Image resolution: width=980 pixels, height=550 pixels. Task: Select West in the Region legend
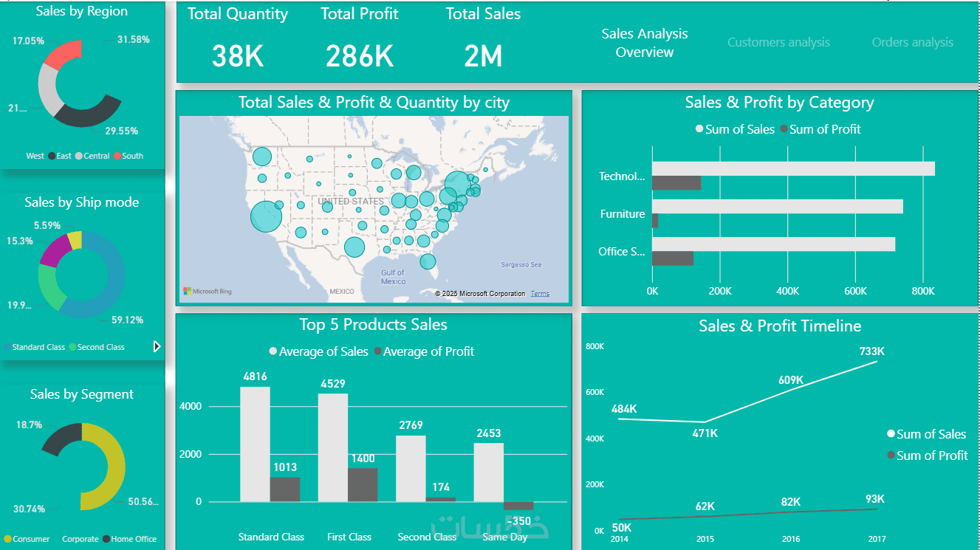click(35, 156)
